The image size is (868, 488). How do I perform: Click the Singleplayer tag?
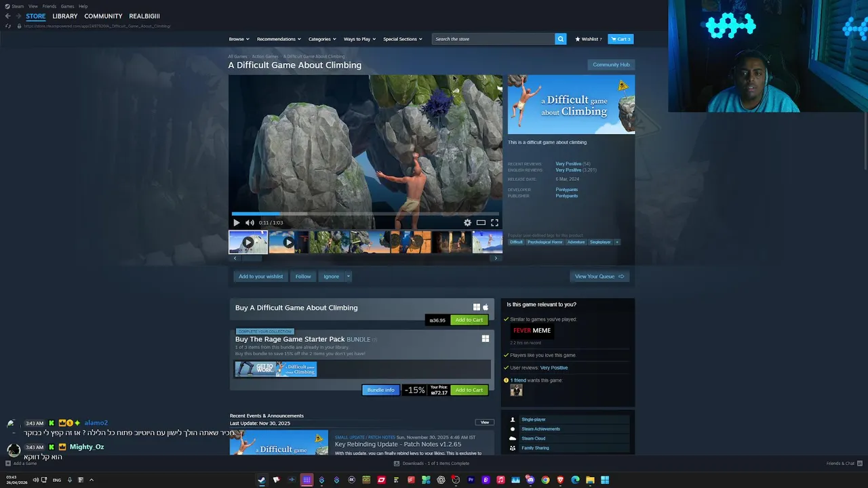(x=600, y=242)
